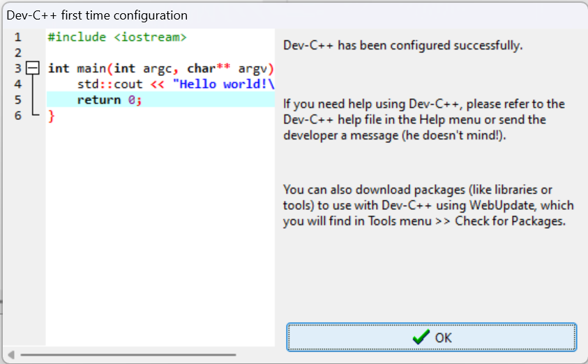Click the left scroll arrow of code preview
The image size is (588, 364).
pos(11,354)
